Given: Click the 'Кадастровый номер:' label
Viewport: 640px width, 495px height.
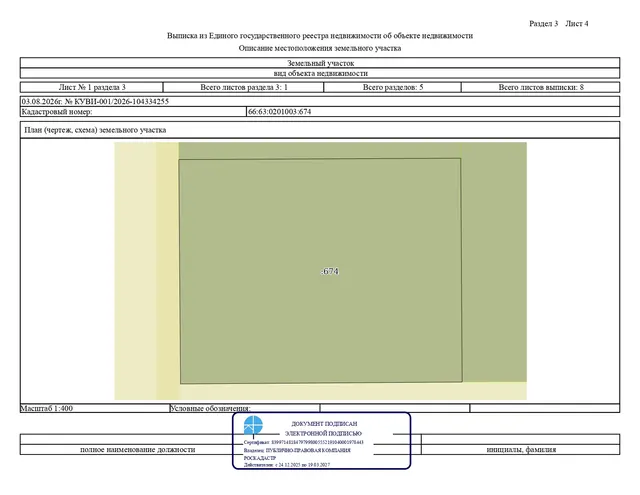Looking at the screenshot, I should click(57, 111).
